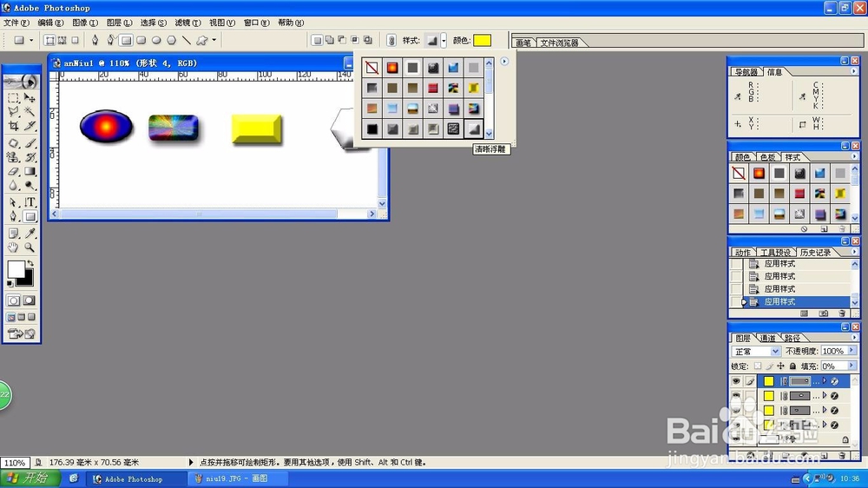Viewport: 868px width, 488px height.
Task: Open the 滤镜 menu
Action: (187, 23)
